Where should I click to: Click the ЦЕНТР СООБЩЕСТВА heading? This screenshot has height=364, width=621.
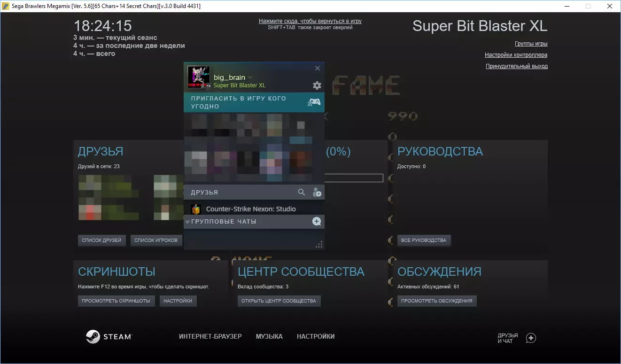point(301,272)
